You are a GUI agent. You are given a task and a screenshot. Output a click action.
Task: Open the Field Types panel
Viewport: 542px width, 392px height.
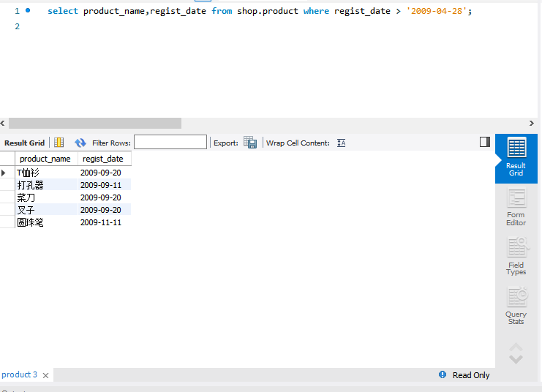coord(516,257)
